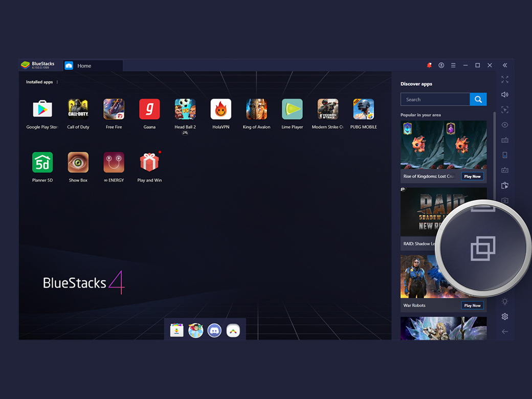Screen dimensions: 532x399
Task: Launch Google Play Store
Action: pyautogui.click(x=42, y=109)
